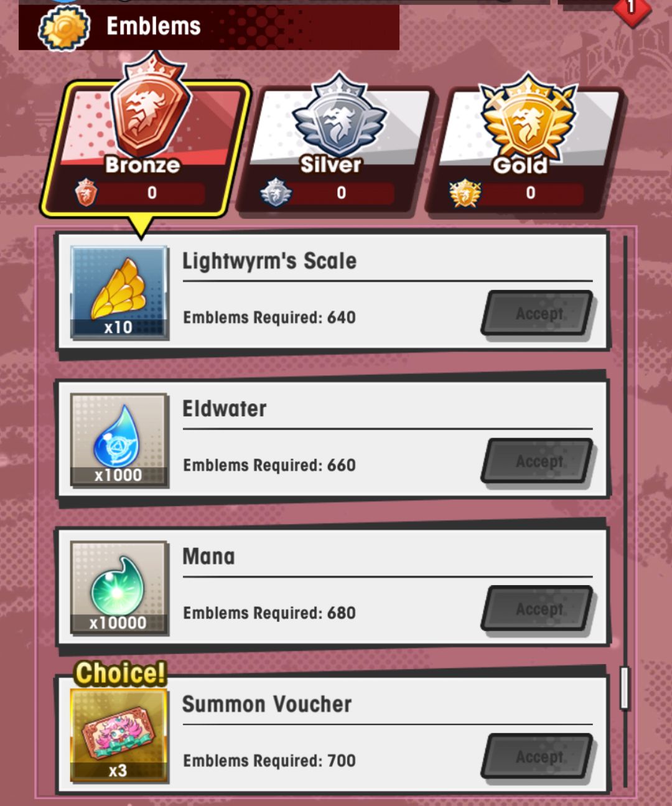Tap the Lightwyrm's Scale item icon

pos(119,292)
